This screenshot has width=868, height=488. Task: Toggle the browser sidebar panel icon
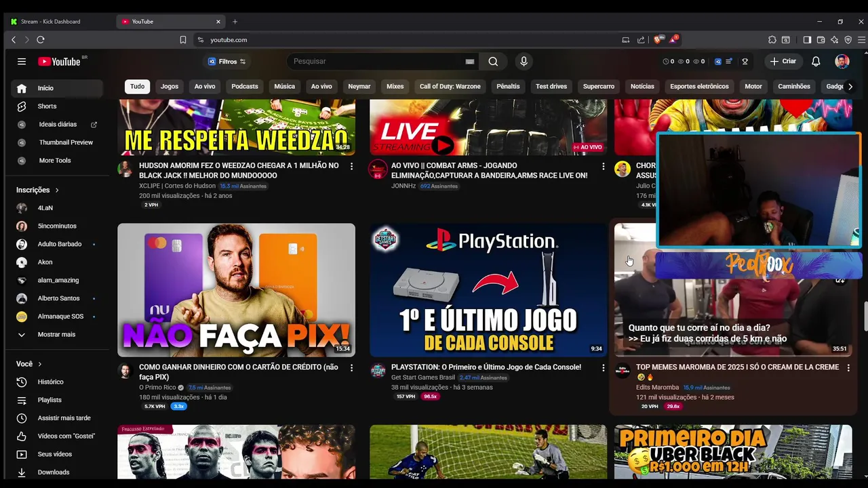tap(807, 39)
